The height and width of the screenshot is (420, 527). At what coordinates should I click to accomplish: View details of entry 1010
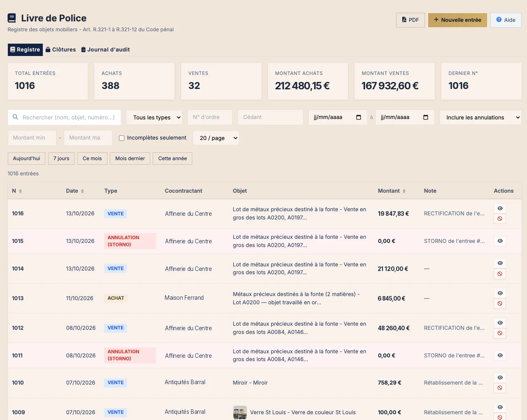click(500, 378)
